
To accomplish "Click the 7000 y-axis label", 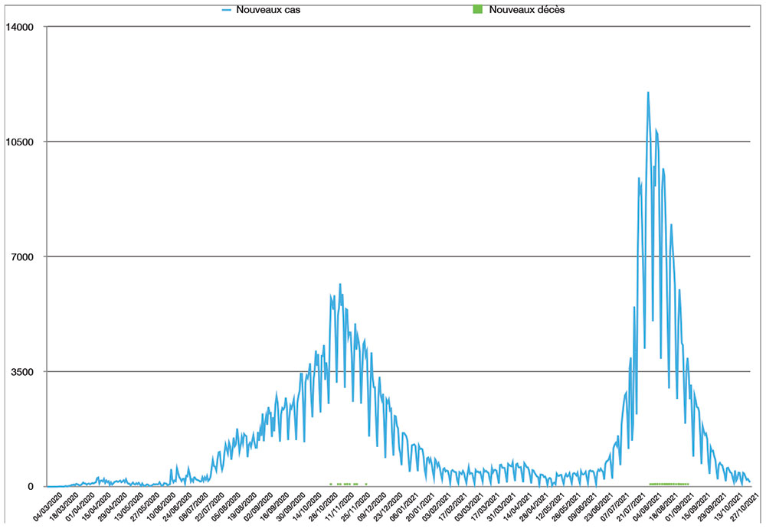I will [24, 256].
